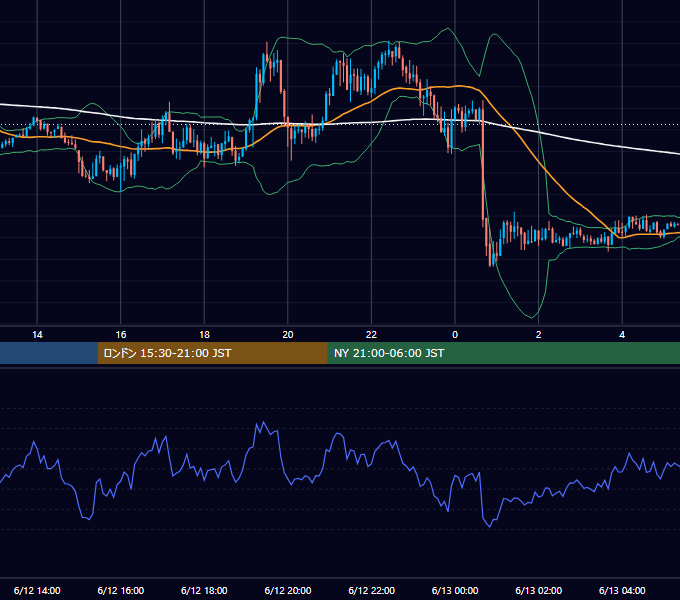The height and width of the screenshot is (600, 680).
Task: Select the 16 hour axis label
Action: click(x=121, y=335)
